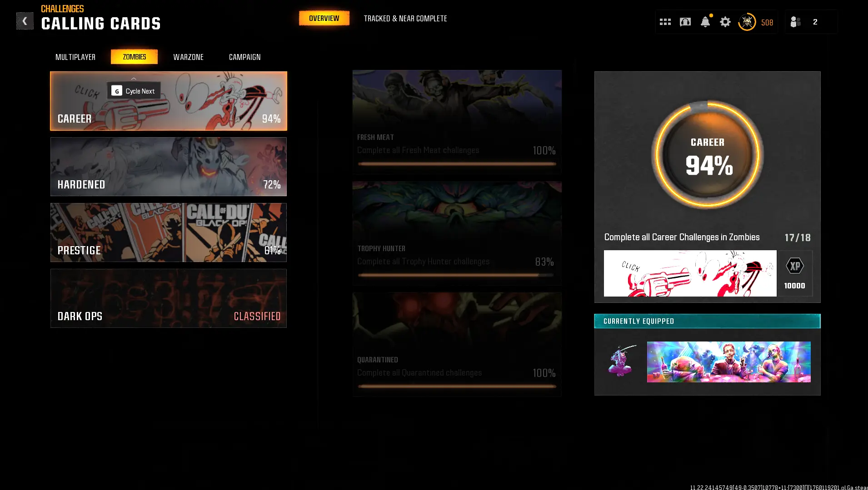868x490 pixels.
Task: Open the notifications bell
Action: point(705,22)
